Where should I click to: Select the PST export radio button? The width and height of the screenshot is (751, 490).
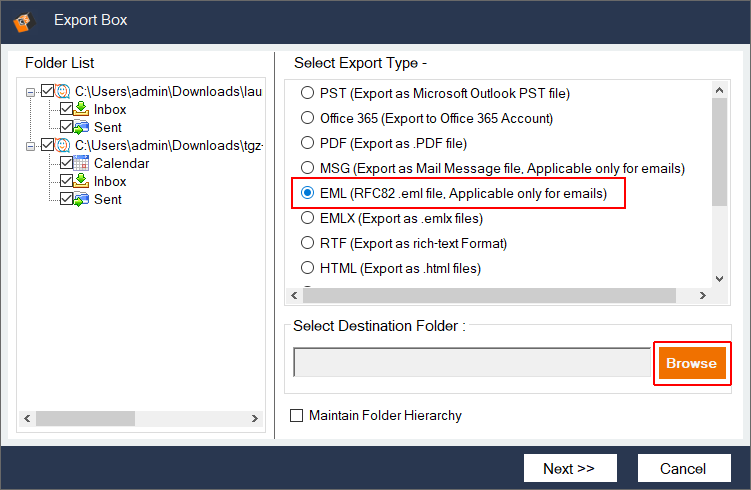click(307, 94)
